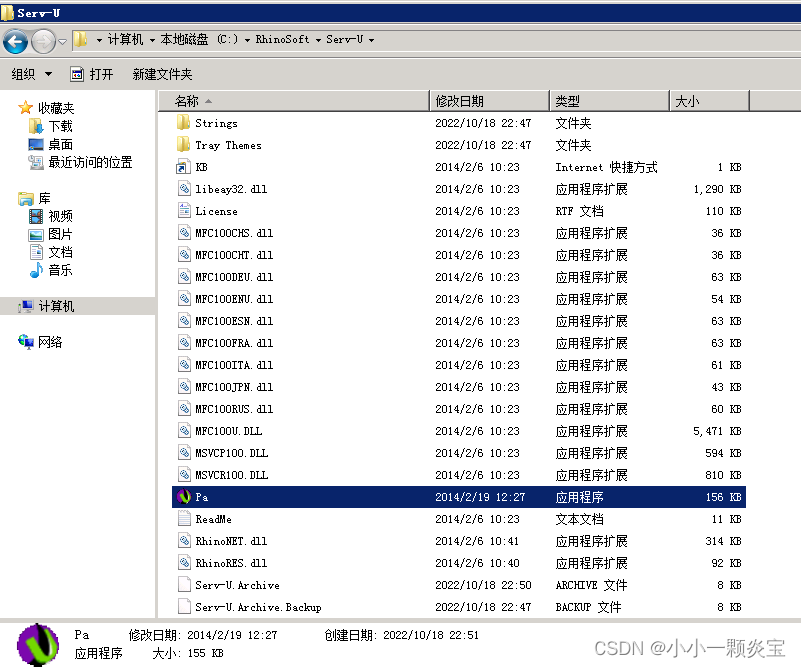
Task: Open the 组织 menu
Action: click(32, 75)
